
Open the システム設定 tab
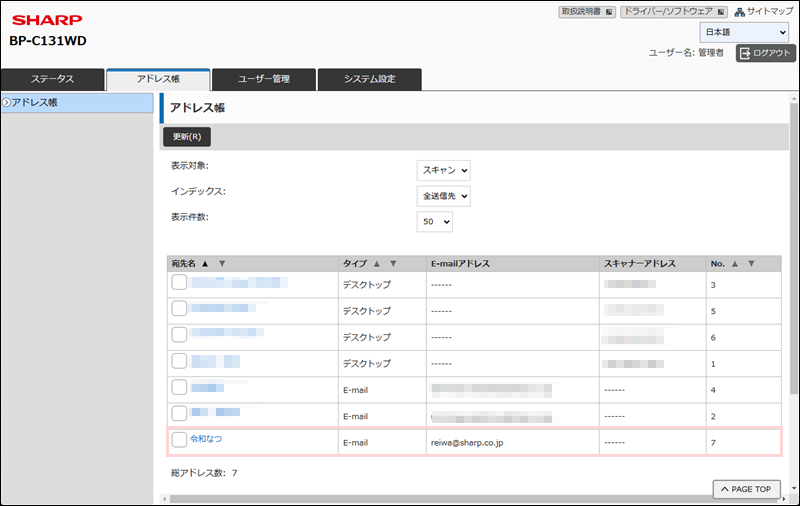click(369, 80)
